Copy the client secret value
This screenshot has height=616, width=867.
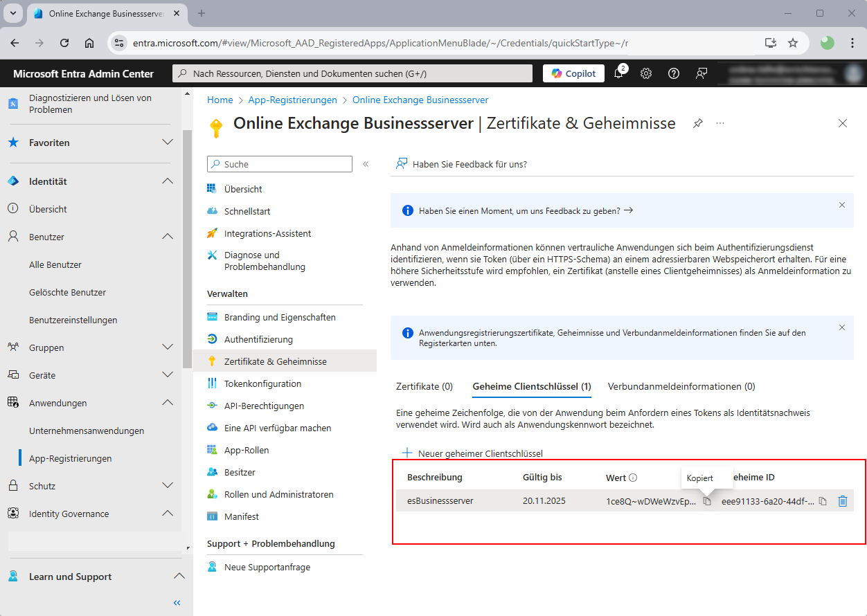tap(707, 501)
